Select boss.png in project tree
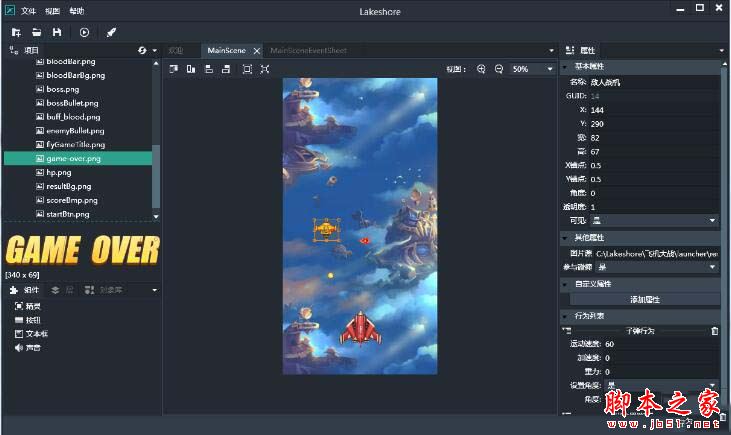Viewport: 731px width, 435px height. point(62,89)
